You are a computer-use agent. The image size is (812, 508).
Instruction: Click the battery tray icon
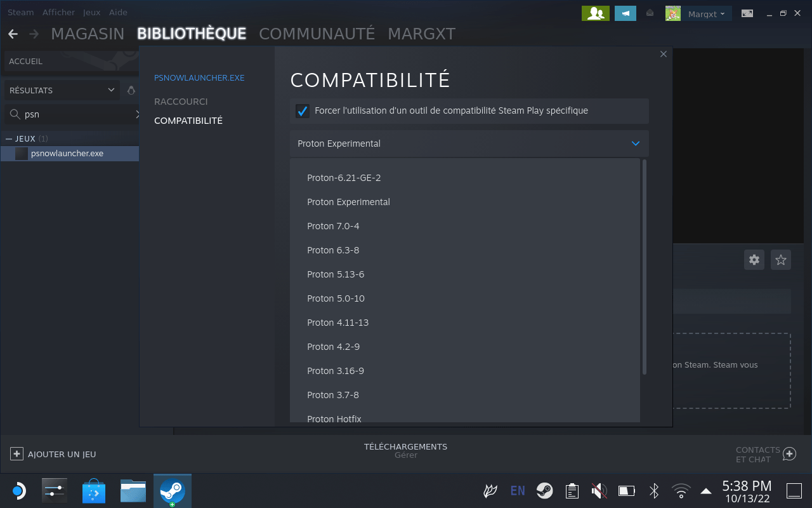coord(627,491)
